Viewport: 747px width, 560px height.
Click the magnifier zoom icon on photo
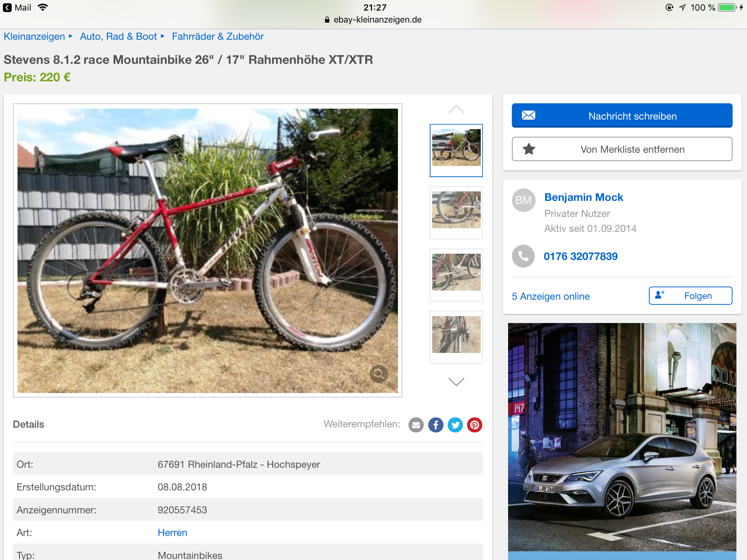(x=379, y=374)
